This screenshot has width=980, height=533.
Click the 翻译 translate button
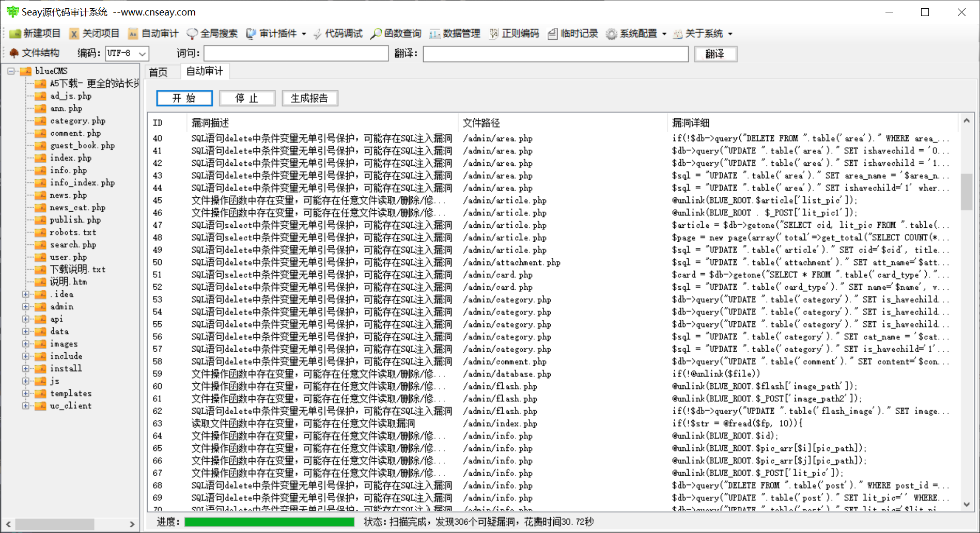click(715, 54)
